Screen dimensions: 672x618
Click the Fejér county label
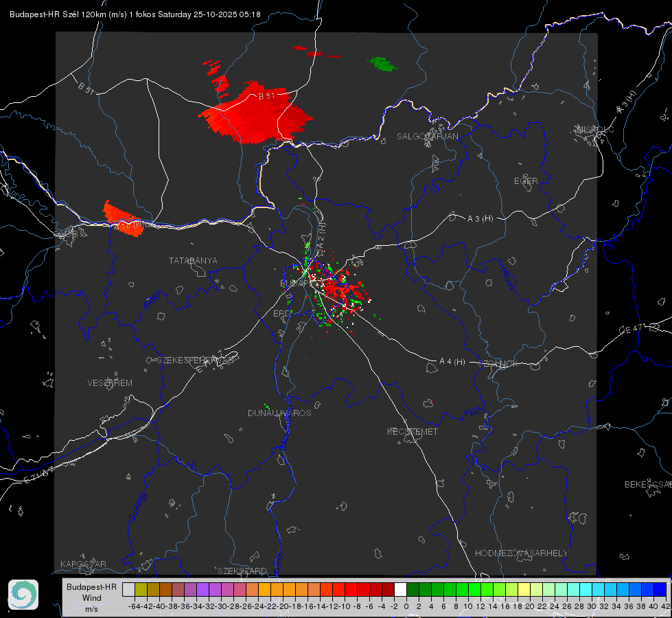pos(154,299)
